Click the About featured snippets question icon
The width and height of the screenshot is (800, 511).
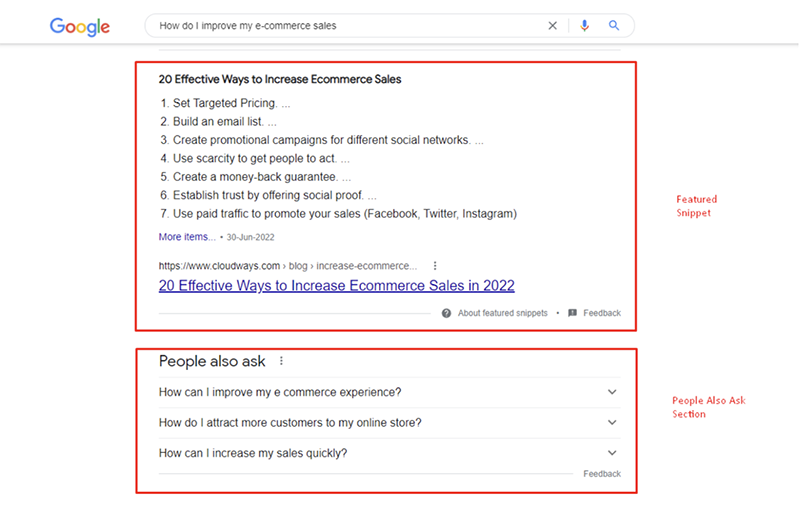point(447,313)
